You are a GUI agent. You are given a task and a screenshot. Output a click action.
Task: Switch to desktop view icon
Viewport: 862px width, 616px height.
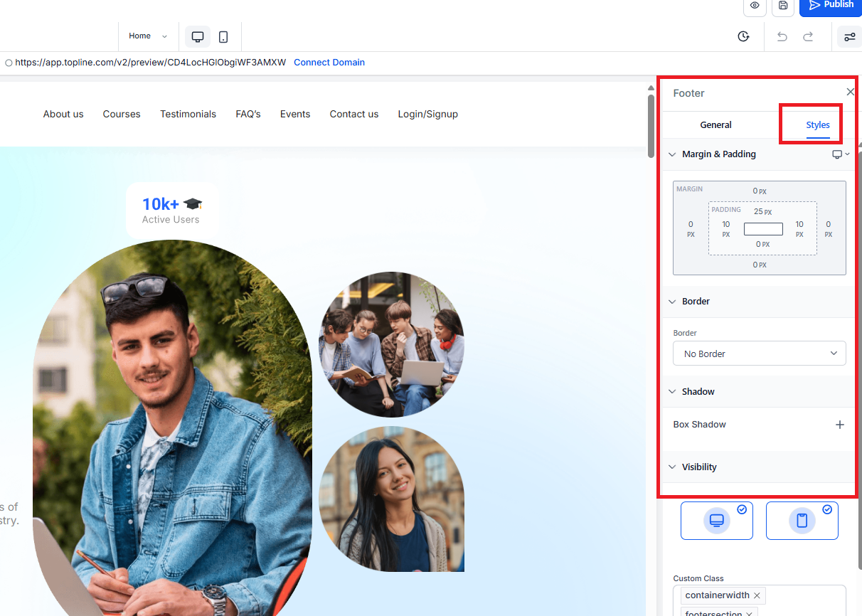pyautogui.click(x=198, y=36)
